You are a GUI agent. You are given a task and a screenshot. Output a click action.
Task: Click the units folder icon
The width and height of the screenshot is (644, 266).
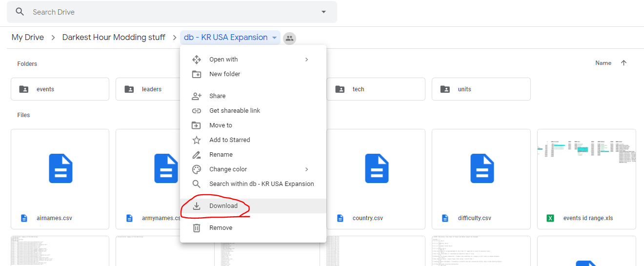pos(445,89)
